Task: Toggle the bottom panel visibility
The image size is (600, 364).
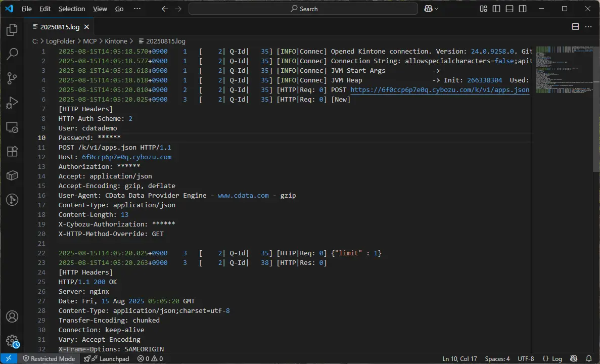Action: click(x=509, y=9)
